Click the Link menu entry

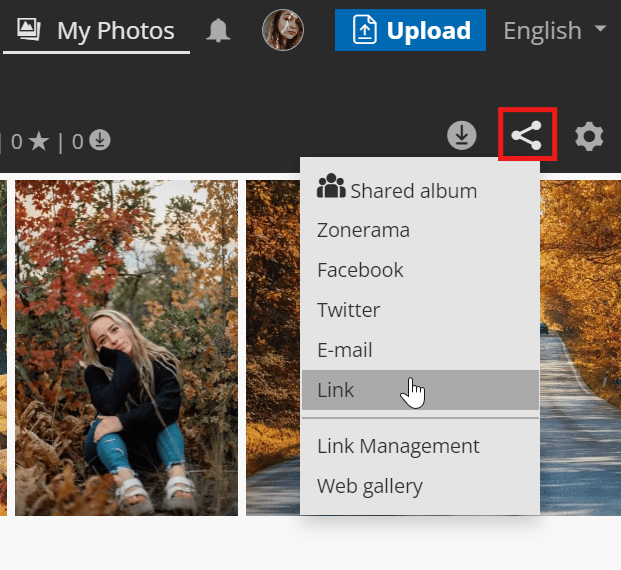click(x=336, y=390)
